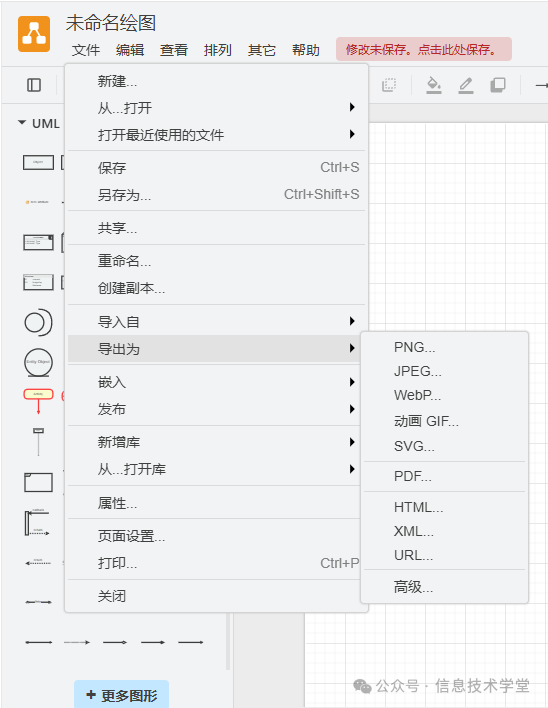Open the 排列 menu
The height and width of the screenshot is (708, 548).
[x=218, y=50]
